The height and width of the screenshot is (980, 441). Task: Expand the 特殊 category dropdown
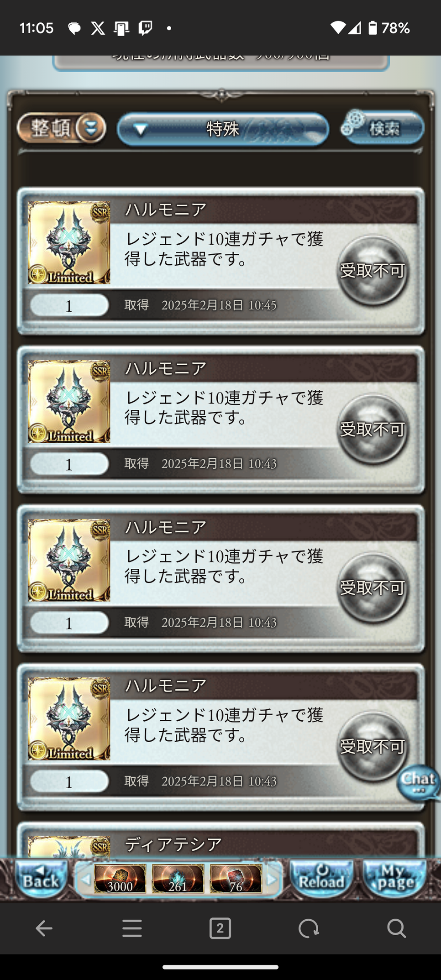(x=223, y=130)
